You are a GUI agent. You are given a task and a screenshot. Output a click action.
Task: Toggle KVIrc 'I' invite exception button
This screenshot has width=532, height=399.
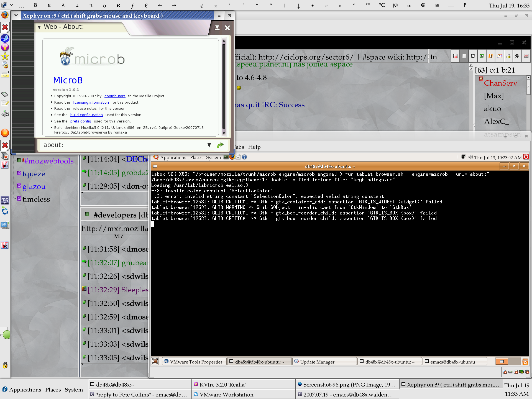coord(491,56)
